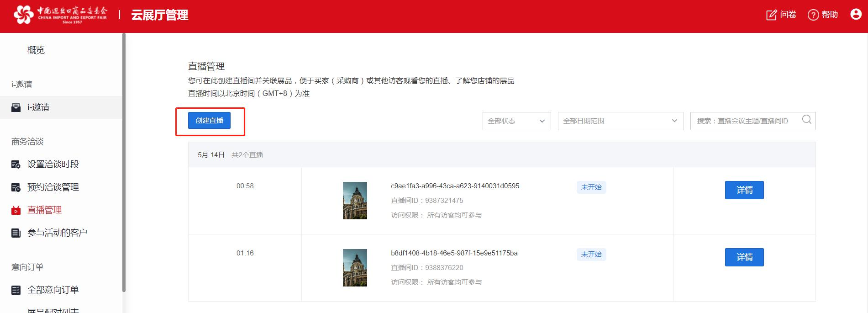Open the user account avatar icon
This screenshot has height=313, width=868.
click(x=856, y=15)
